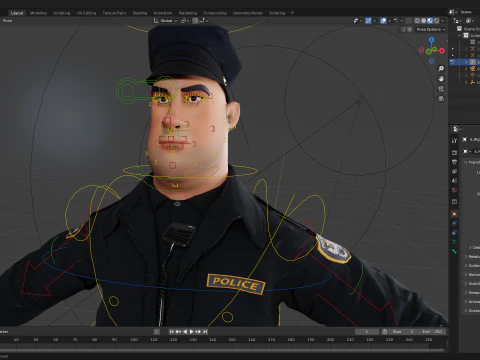Open the Scene properties tab

coord(454,181)
